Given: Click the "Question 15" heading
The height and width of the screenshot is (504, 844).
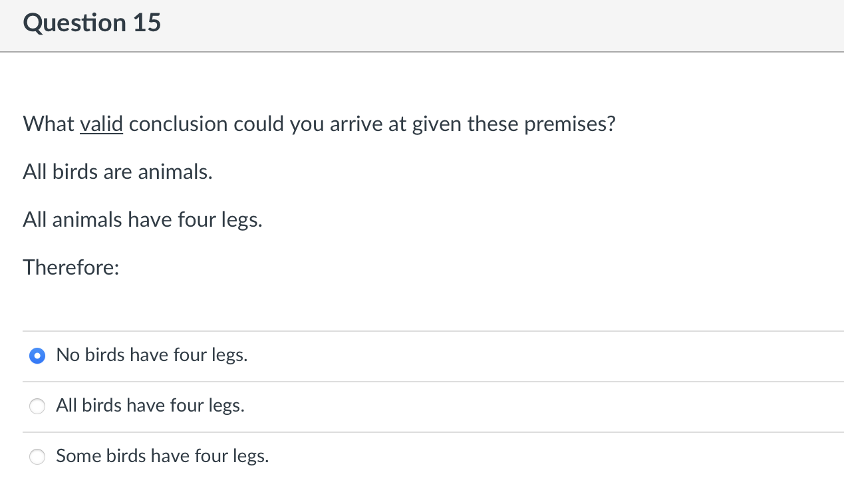Looking at the screenshot, I should [92, 23].
